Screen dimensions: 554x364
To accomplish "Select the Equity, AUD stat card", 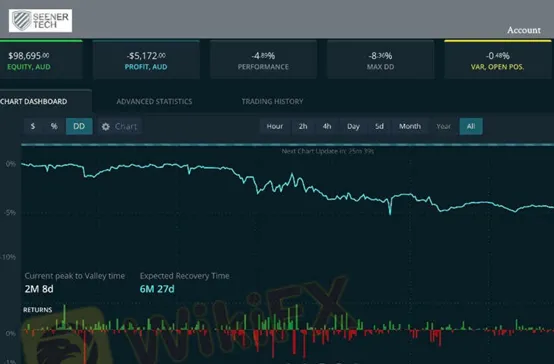I will (41, 59).
